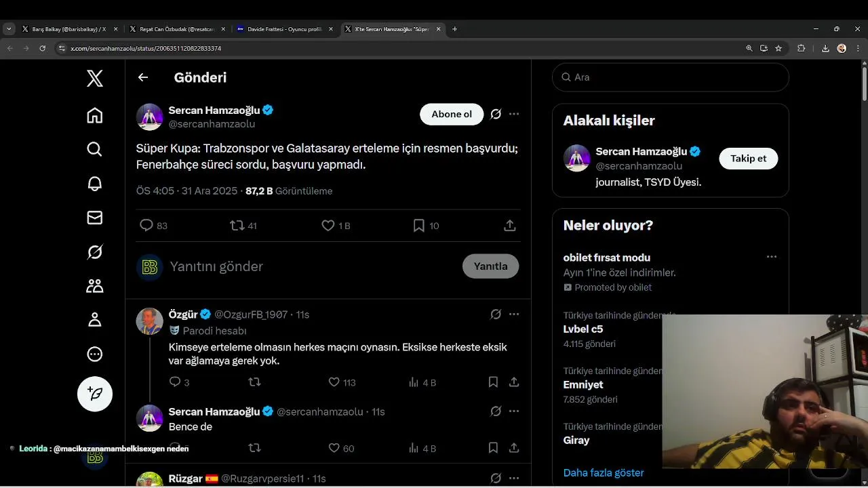Open main post three-dot more menu
The image size is (868, 488).
coord(514,114)
